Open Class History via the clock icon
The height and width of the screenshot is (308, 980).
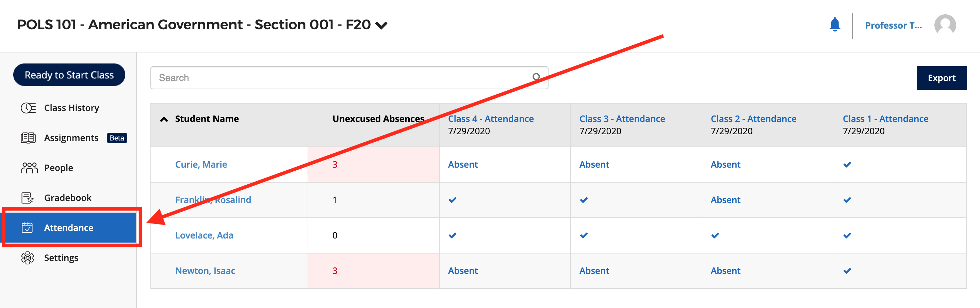click(27, 108)
